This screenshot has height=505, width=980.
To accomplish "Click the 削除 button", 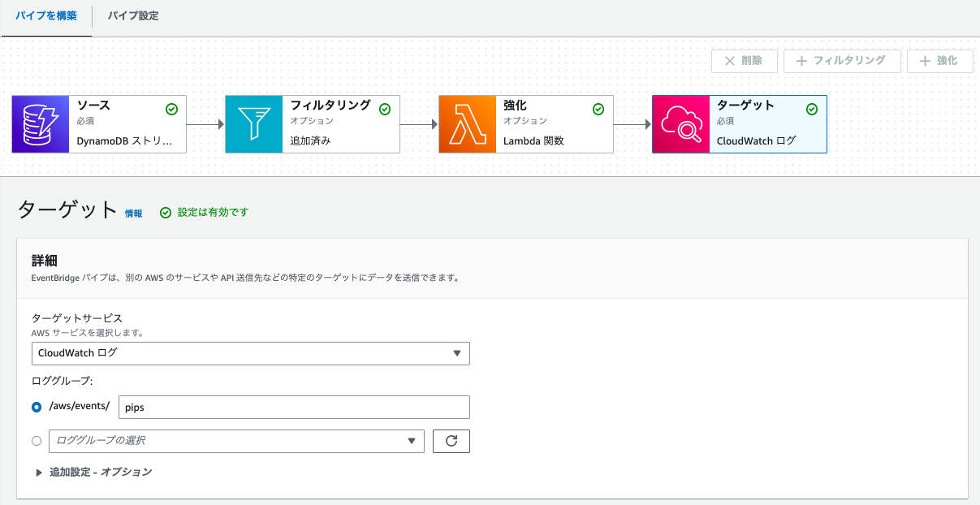I will click(x=745, y=61).
